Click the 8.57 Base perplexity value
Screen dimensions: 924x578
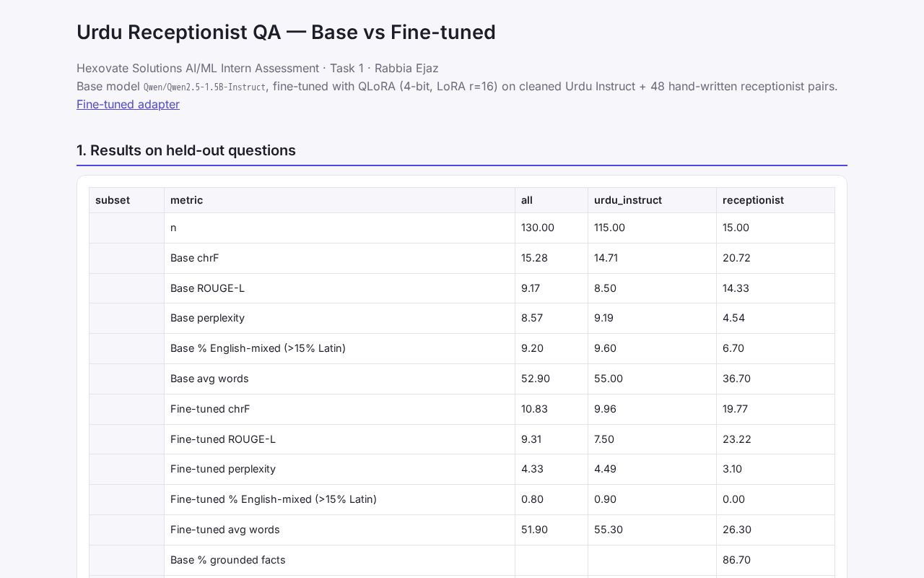[533, 318]
